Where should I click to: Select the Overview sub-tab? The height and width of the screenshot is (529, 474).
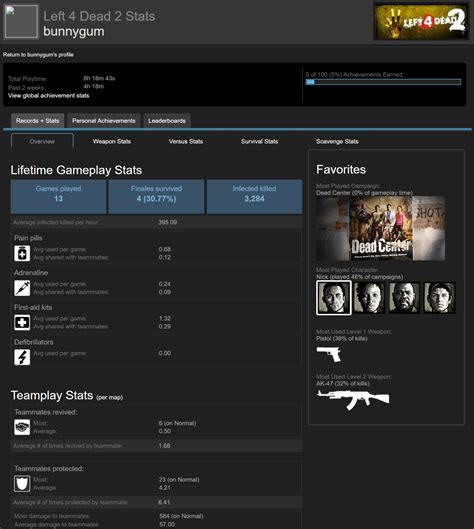pyautogui.click(x=42, y=141)
